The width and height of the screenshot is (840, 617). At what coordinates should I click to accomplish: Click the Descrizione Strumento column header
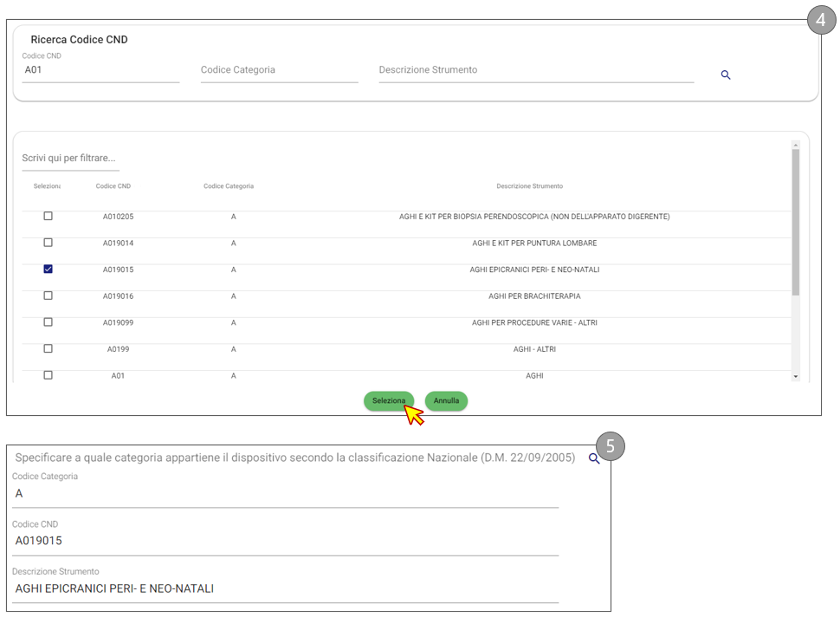point(529,186)
